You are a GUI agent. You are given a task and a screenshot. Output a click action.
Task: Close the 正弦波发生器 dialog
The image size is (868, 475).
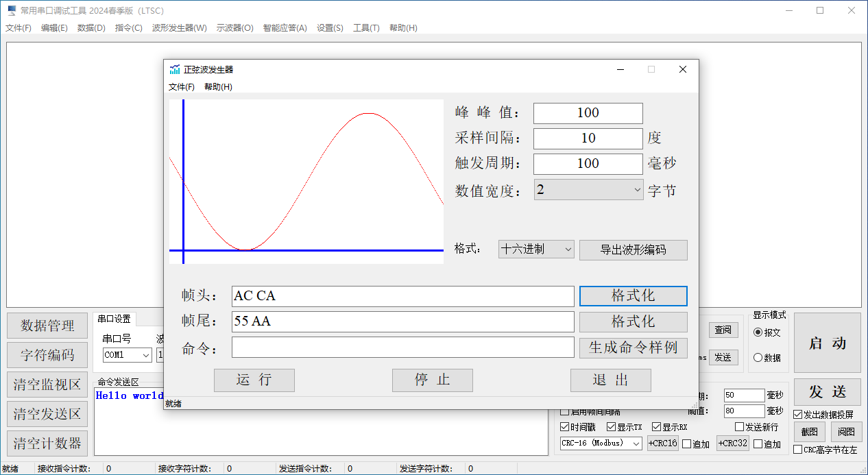682,69
